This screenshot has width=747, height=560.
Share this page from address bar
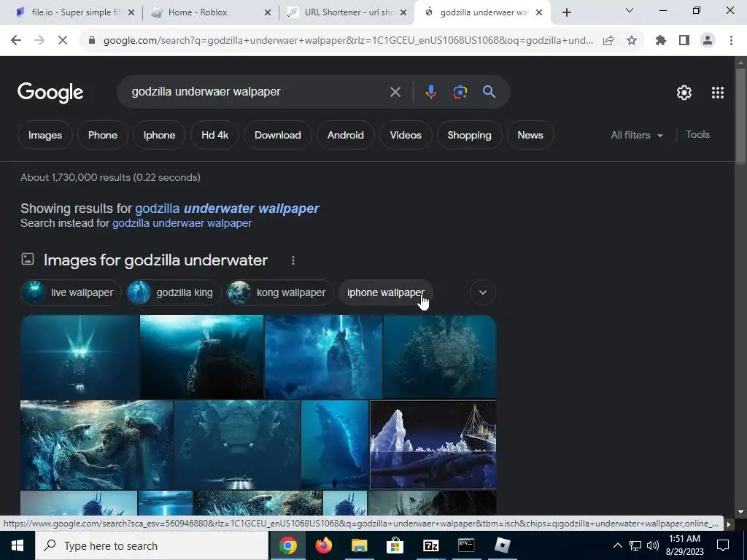point(608,41)
